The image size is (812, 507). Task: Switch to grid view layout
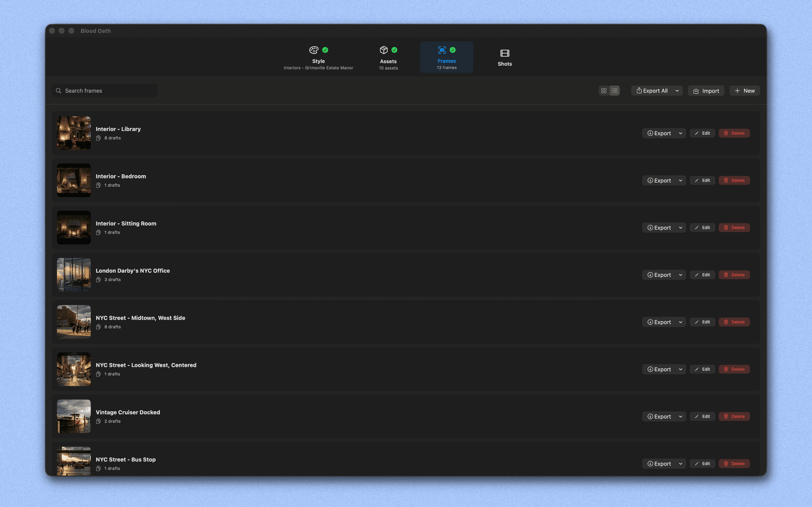(x=604, y=90)
